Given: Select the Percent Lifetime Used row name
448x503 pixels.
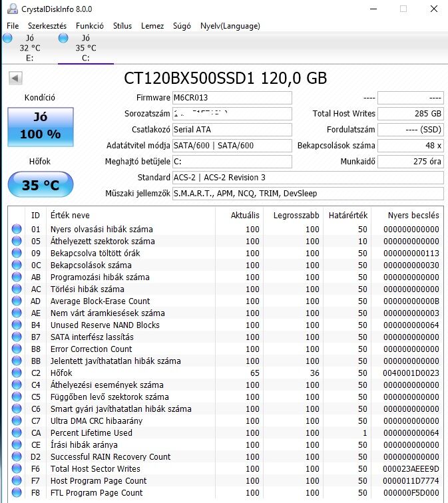Looking at the screenshot, I should point(91,432).
